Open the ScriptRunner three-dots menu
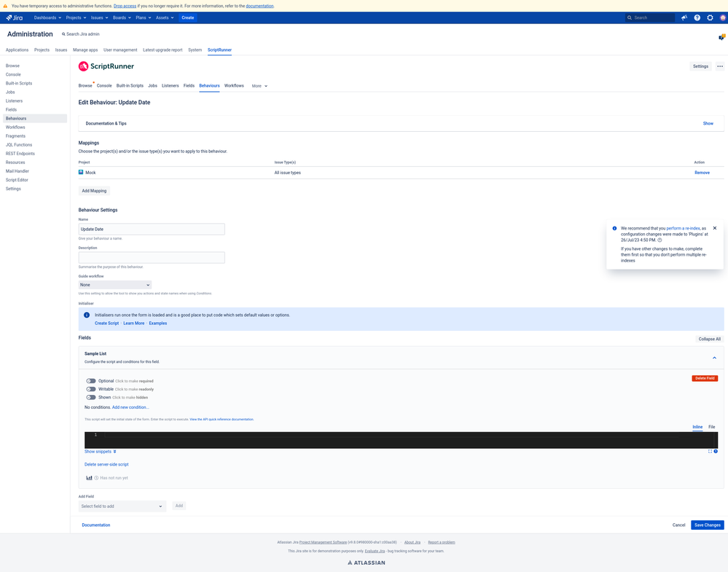 (x=720, y=66)
